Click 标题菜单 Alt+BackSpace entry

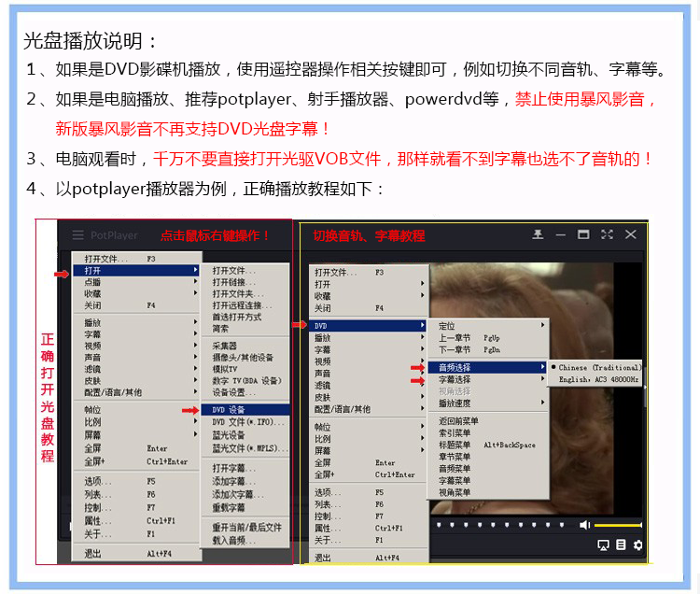coord(487,445)
